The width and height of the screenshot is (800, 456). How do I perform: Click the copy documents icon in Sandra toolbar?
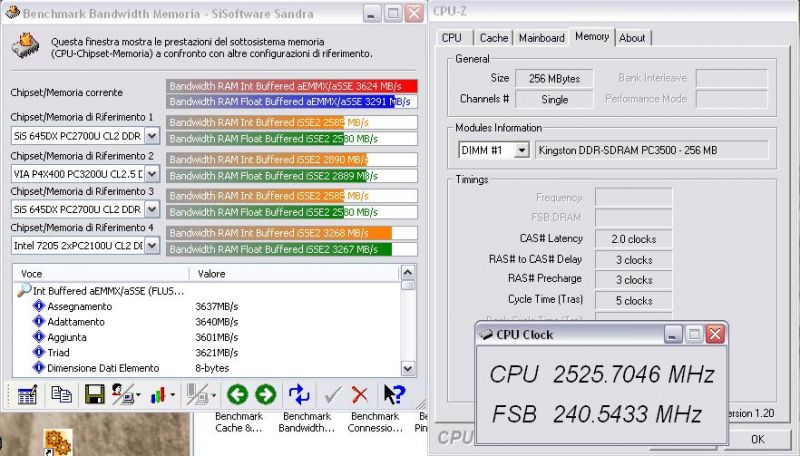coord(62,394)
